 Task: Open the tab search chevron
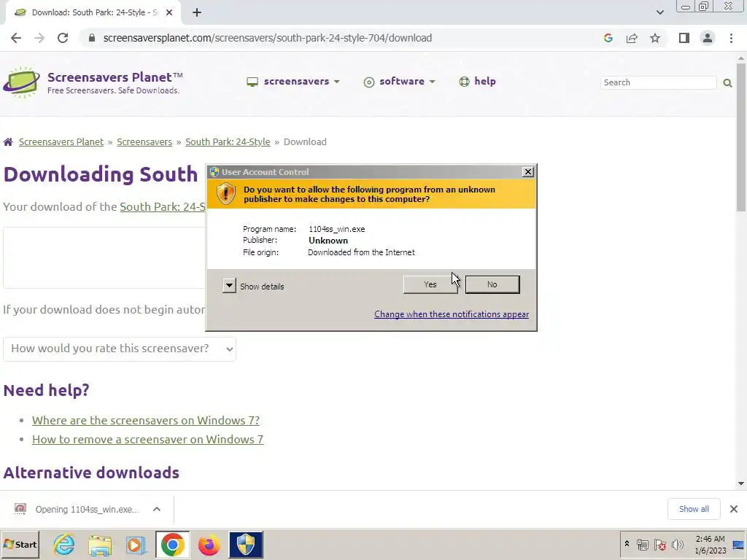point(659,12)
